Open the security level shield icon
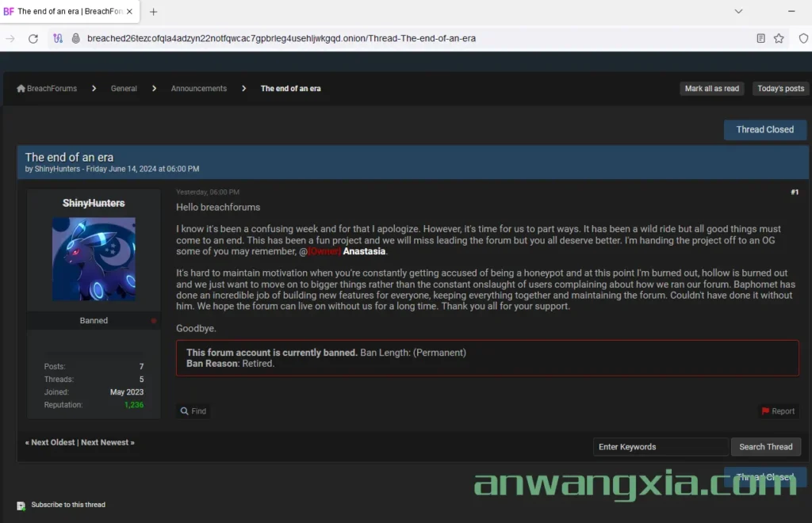812x523 pixels. pyautogui.click(x=803, y=38)
